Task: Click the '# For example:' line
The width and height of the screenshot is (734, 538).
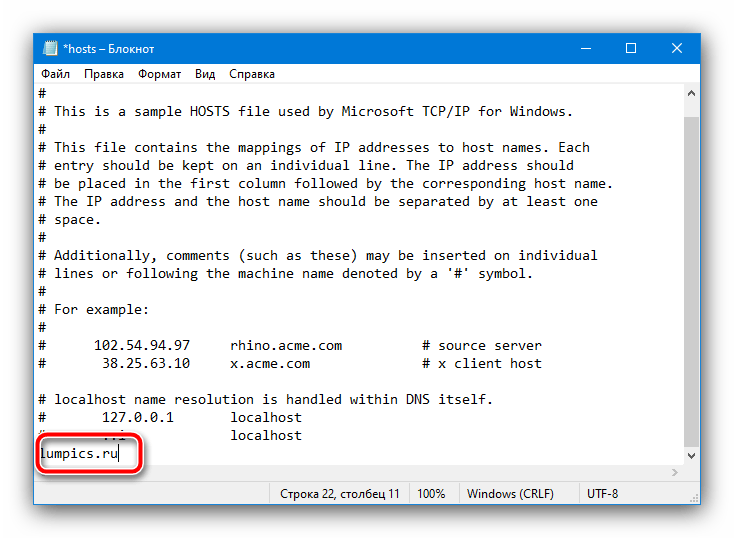Action: point(94,310)
